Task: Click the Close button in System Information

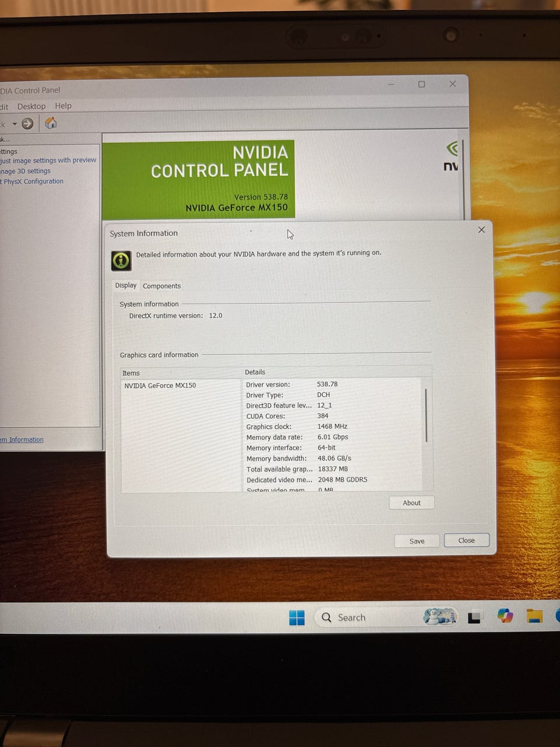Action: (466, 540)
